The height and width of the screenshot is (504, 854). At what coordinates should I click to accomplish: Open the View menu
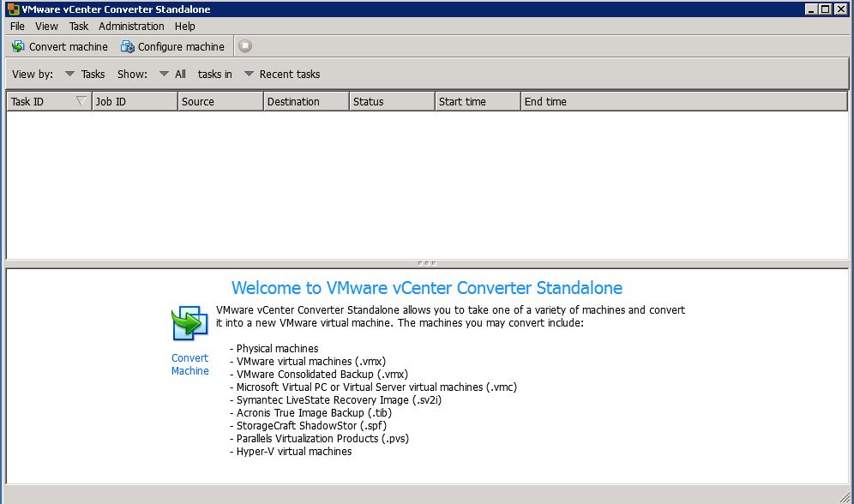pos(46,26)
